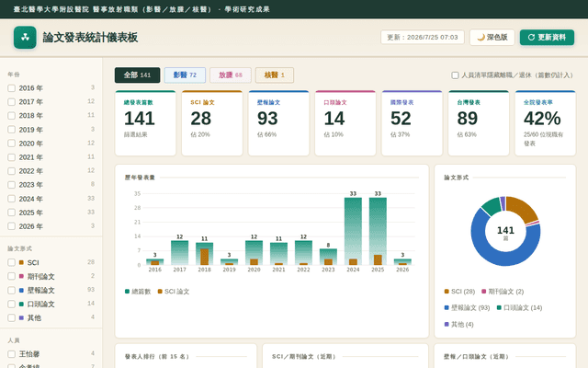The image size is (588, 368).
Task: Check the 2017 年 year filter
Action: (12, 102)
